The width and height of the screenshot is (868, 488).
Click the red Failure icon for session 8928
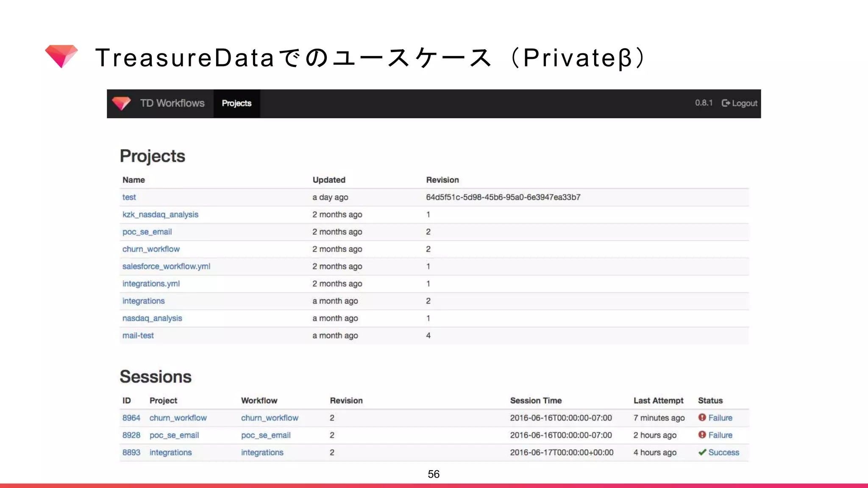point(702,435)
